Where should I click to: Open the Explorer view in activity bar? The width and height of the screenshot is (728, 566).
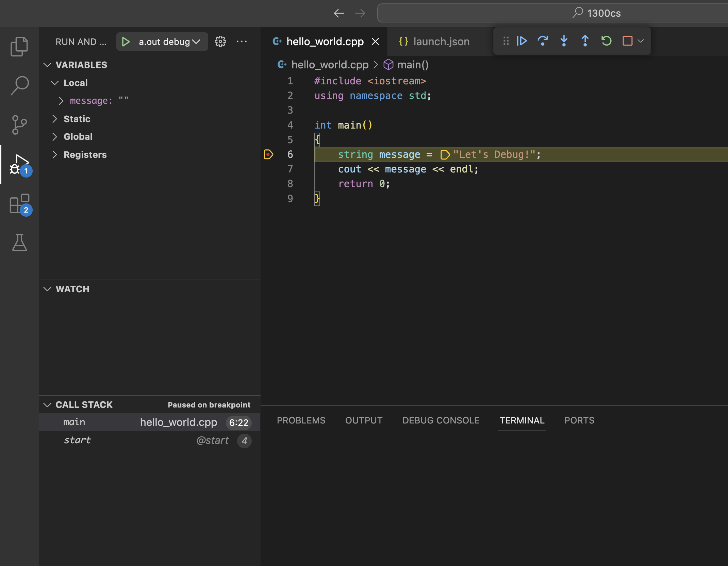19,47
